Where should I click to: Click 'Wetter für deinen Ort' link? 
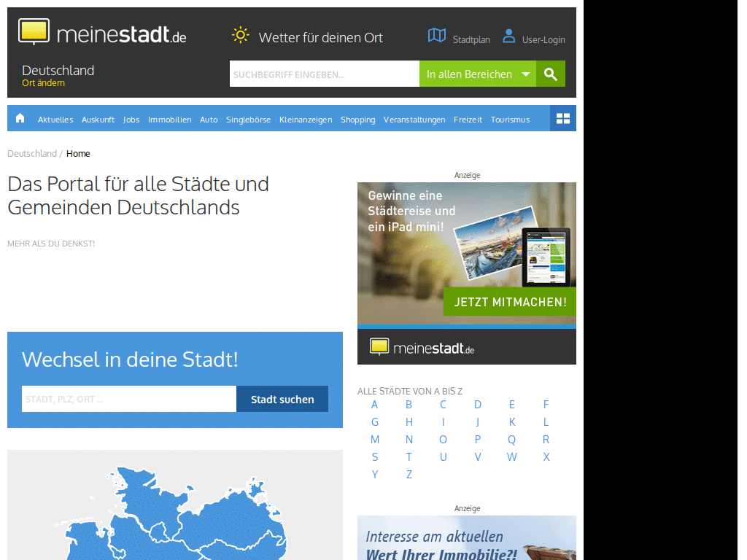[x=321, y=38]
